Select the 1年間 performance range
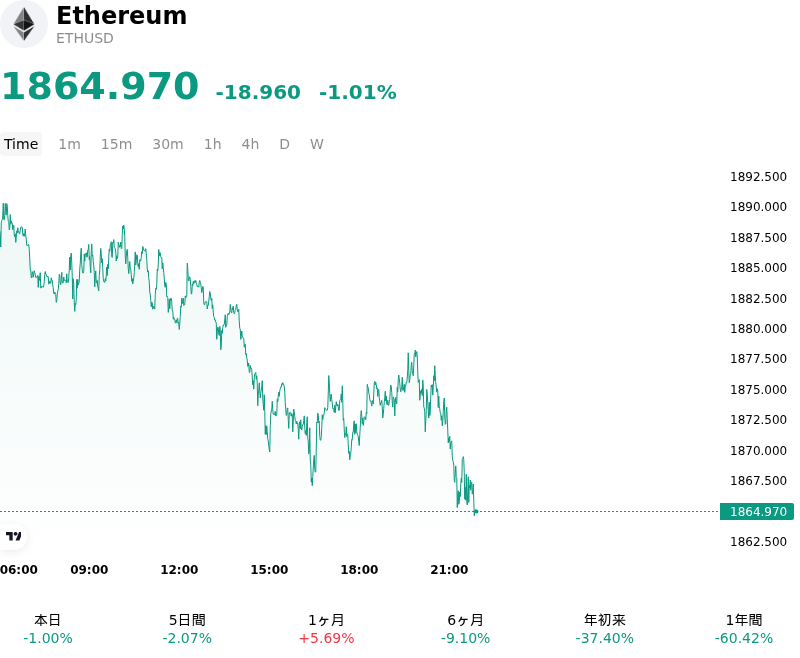800x658 pixels. [744, 629]
